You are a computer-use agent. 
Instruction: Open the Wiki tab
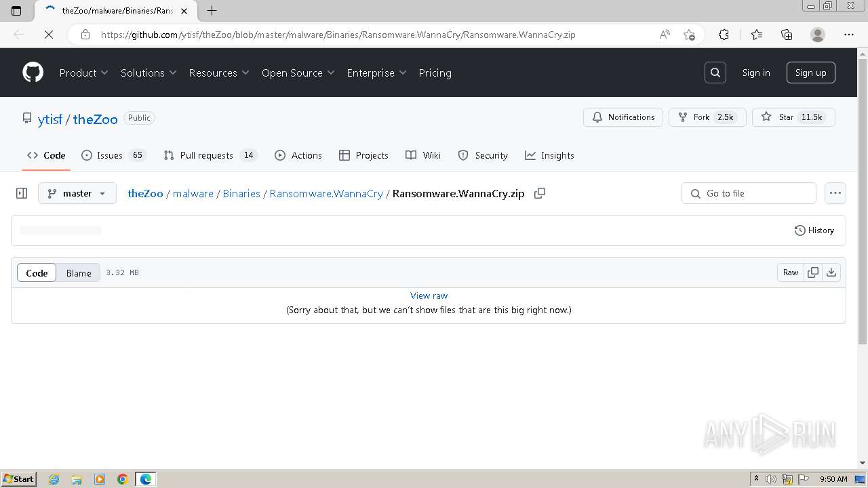coord(423,155)
